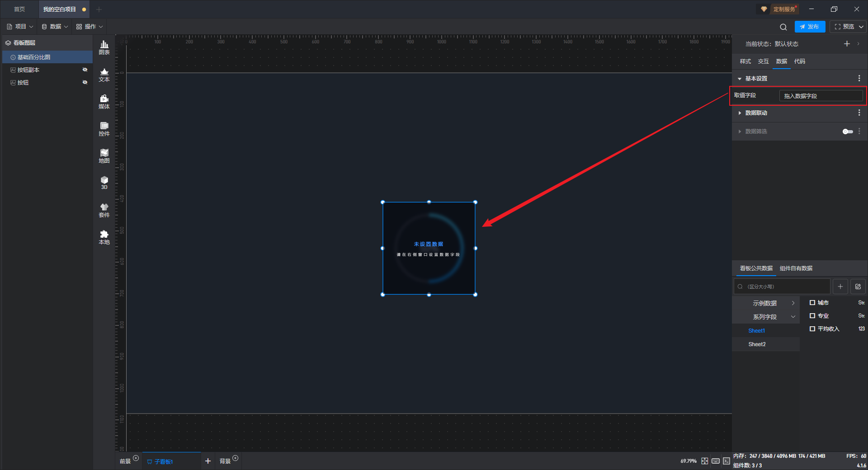
Task: Open the 项目 dropdown menu
Action: click(x=20, y=27)
